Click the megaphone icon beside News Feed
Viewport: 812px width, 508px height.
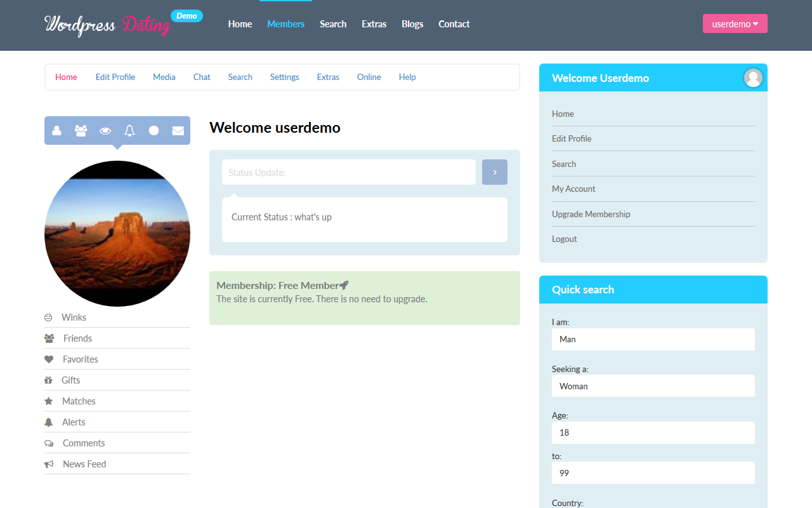[x=49, y=464]
